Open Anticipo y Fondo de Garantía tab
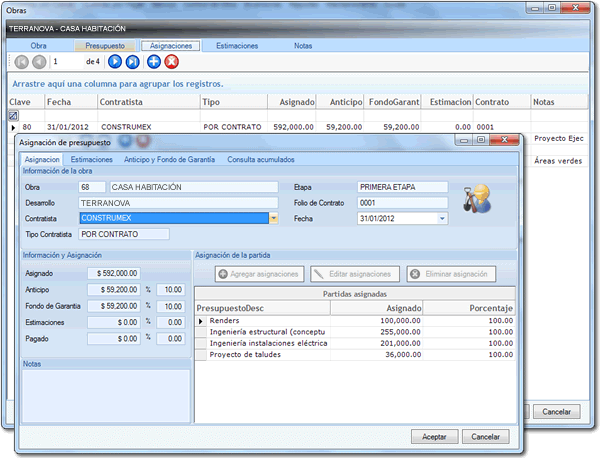The image size is (600, 458). (x=169, y=160)
